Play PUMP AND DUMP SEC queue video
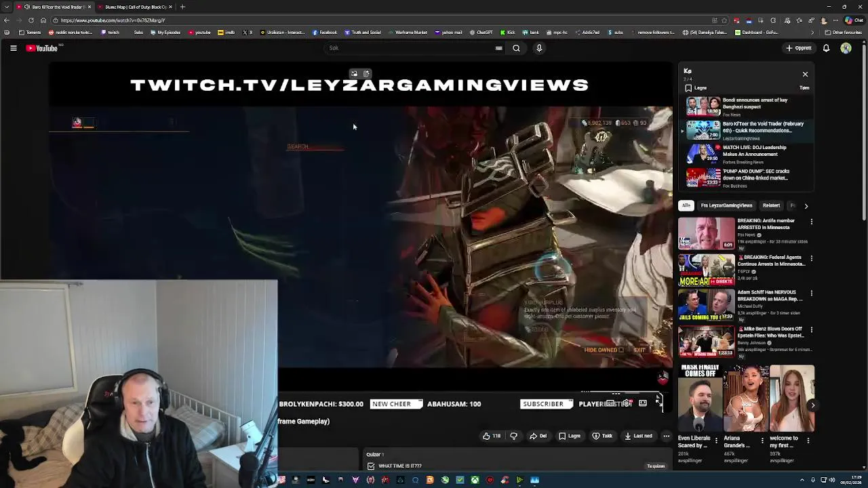The height and width of the screenshot is (488, 868). coord(746,178)
